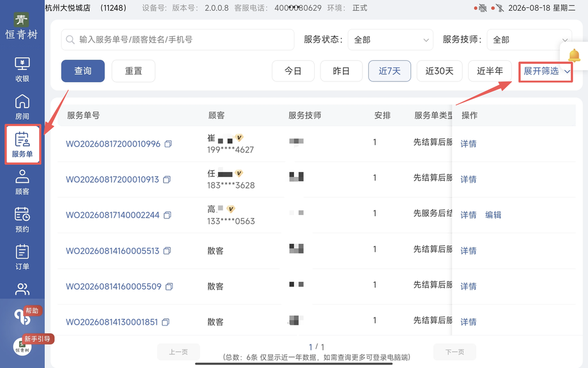
Task: Click the 恒青树 logo
Action: [22, 26]
